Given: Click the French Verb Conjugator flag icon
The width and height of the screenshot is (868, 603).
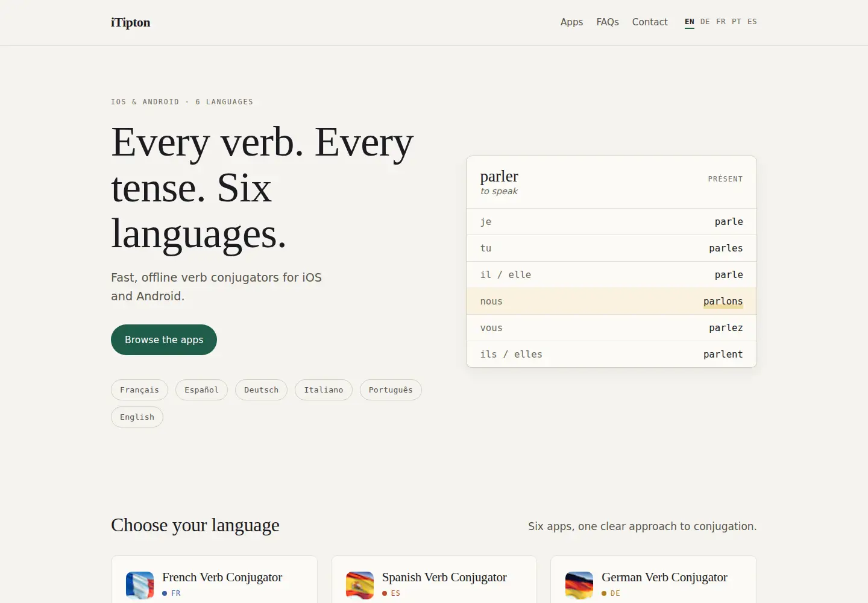Looking at the screenshot, I should [140, 585].
